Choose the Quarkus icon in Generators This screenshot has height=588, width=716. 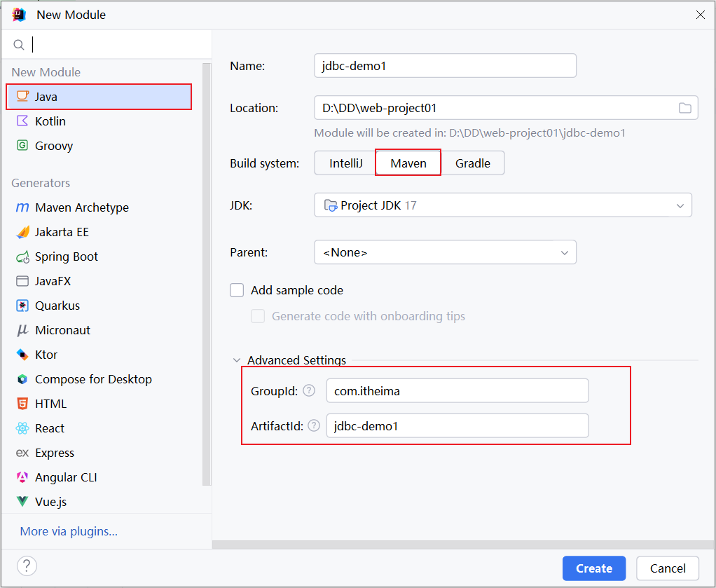pos(22,306)
